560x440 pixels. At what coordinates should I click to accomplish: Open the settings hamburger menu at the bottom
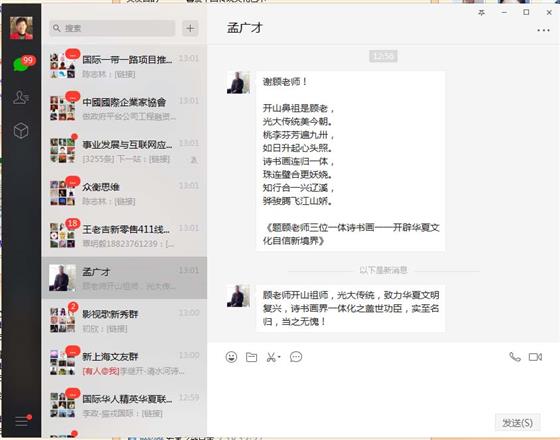pos(21,421)
